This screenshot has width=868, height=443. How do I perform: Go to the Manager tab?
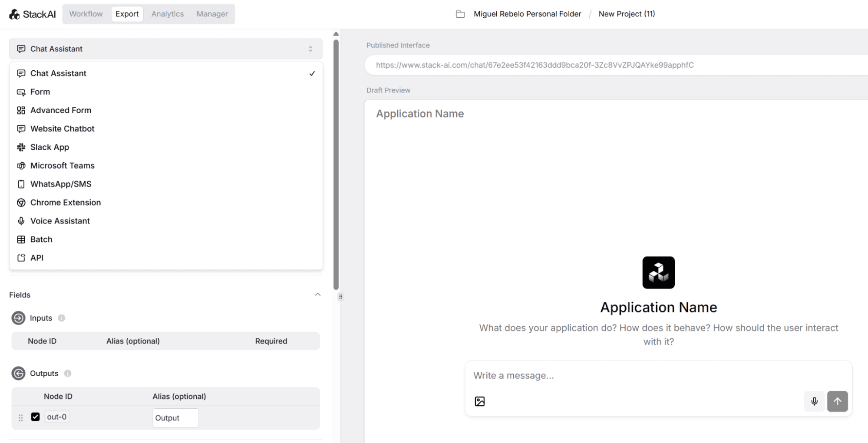(x=212, y=14)
